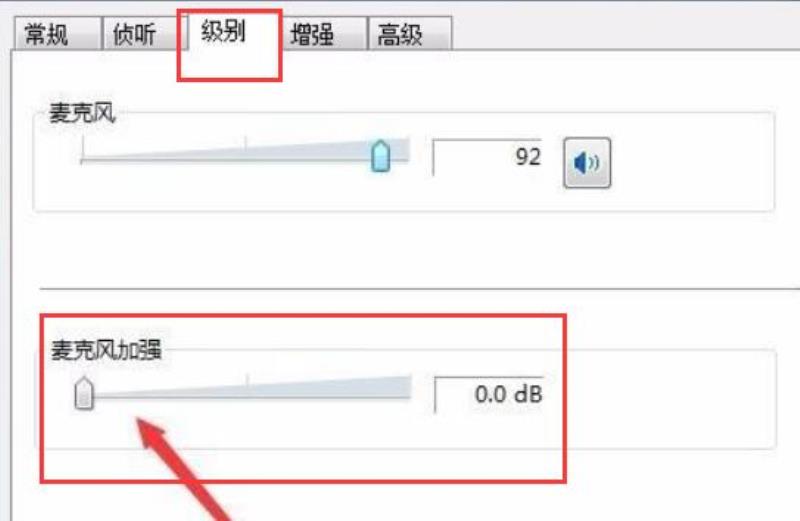Click the 麦克风加强 group label

[x=106, y=351]
